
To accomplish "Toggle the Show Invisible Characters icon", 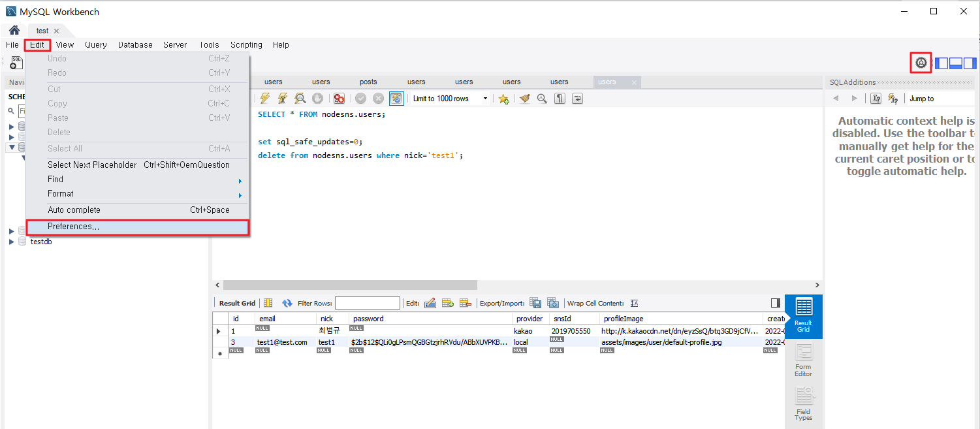I will (x=559, y=99).
